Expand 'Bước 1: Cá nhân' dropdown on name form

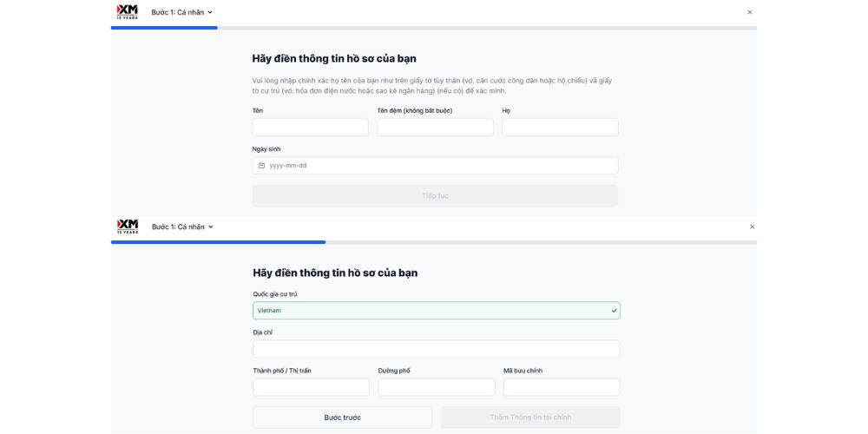tap(182, 12)
